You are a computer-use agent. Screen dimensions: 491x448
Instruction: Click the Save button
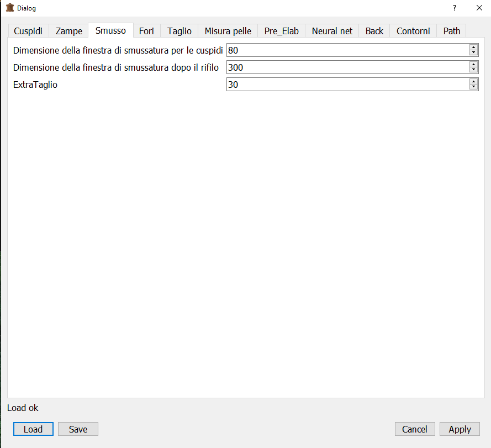(x=78, y=429)
